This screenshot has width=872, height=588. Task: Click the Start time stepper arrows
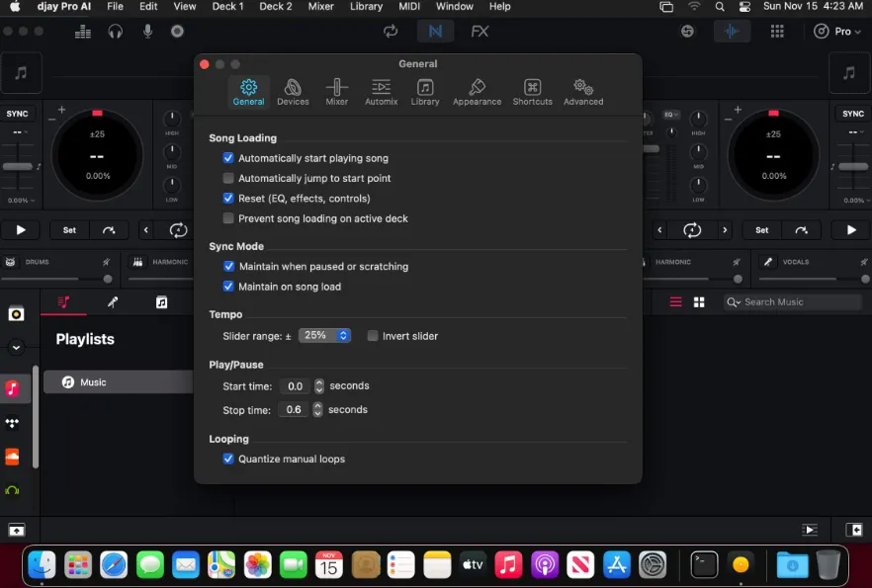point(318,385)
